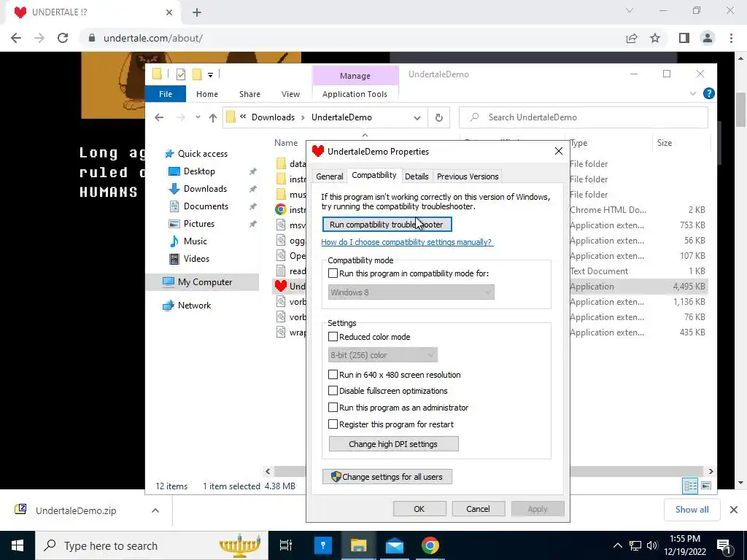Click OK in Properties dialog

click(419, 509)
